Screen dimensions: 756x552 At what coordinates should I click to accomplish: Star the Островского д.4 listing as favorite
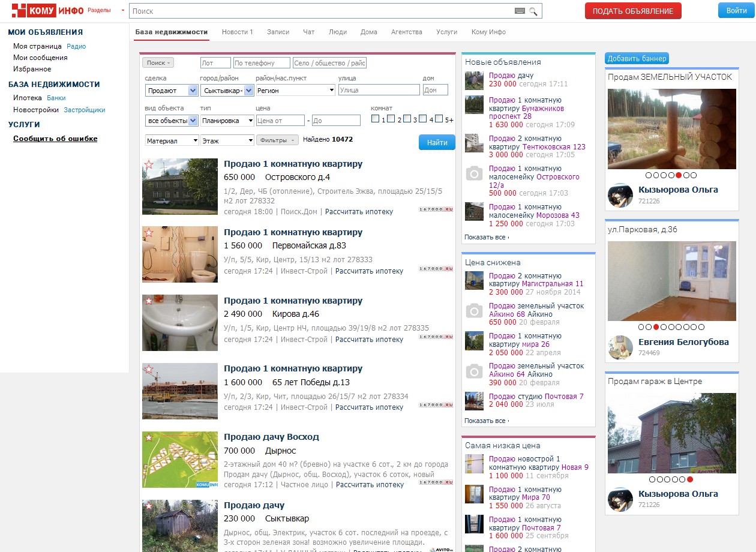(149, 164)
